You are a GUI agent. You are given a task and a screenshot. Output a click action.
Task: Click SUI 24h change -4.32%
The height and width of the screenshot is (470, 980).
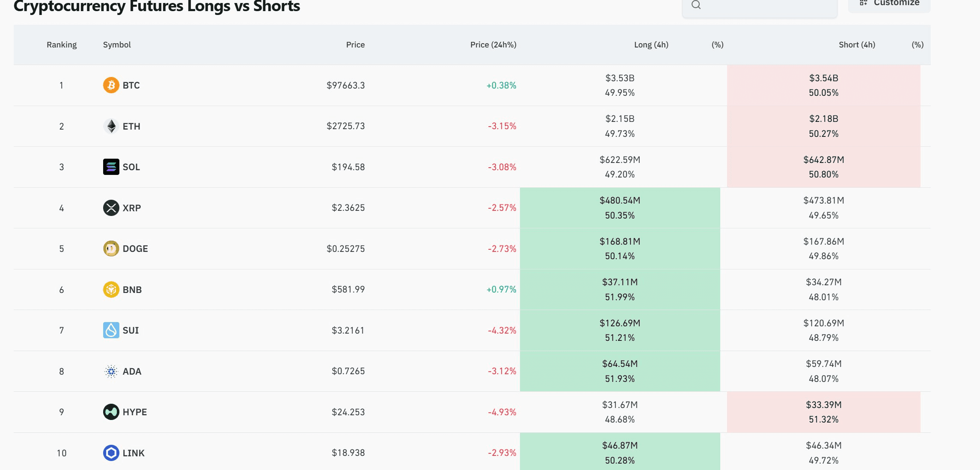[502, 330]
